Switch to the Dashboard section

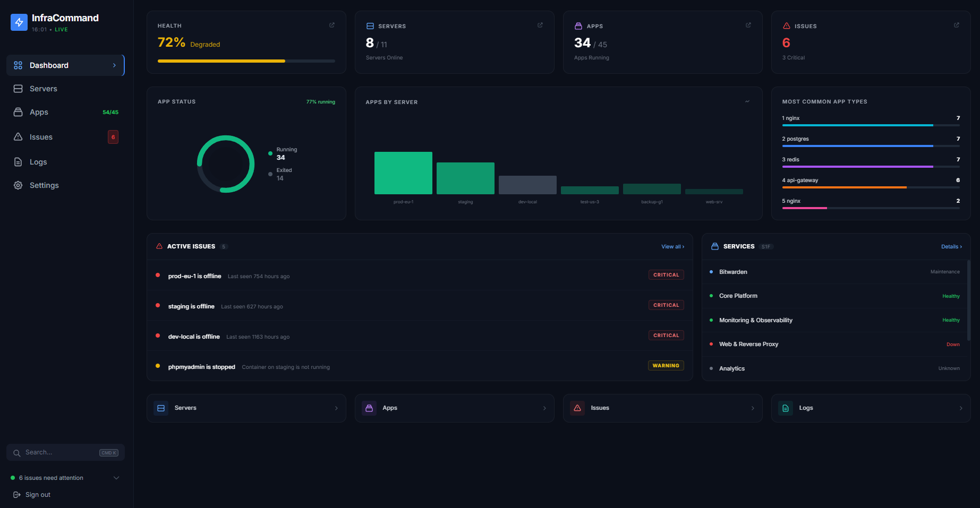tap(50, 65)
